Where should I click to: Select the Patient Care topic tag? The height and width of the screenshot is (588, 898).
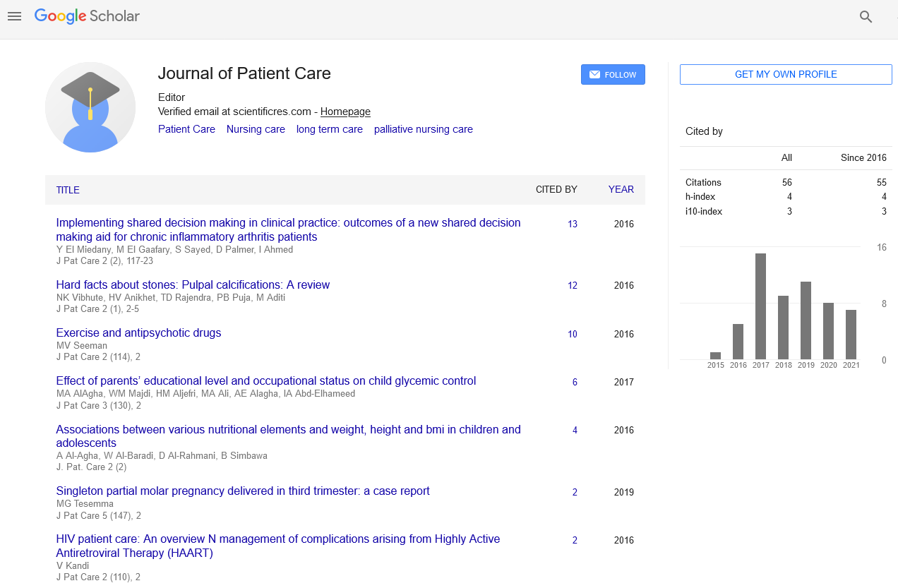tap(186, 129)
